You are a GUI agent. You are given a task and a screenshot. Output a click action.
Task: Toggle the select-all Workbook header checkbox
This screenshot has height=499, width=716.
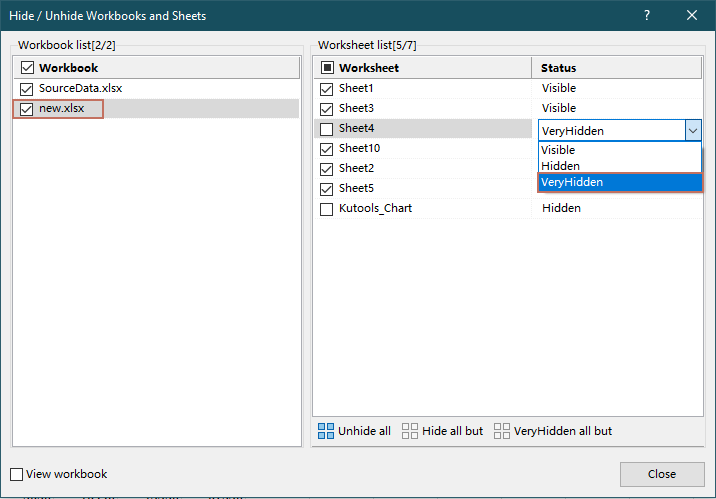pos(26,68)
